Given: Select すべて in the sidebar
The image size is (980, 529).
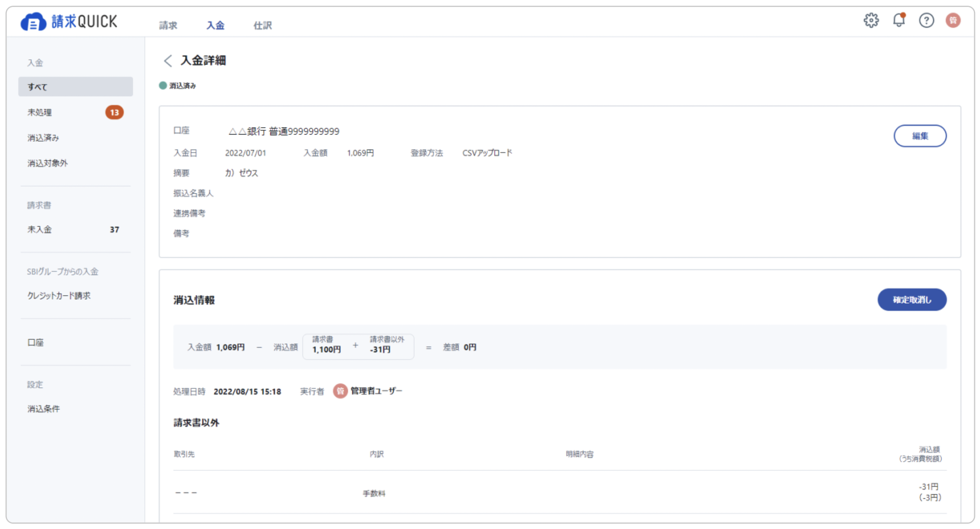Looking at the screenshot, I should click(76, 87).
